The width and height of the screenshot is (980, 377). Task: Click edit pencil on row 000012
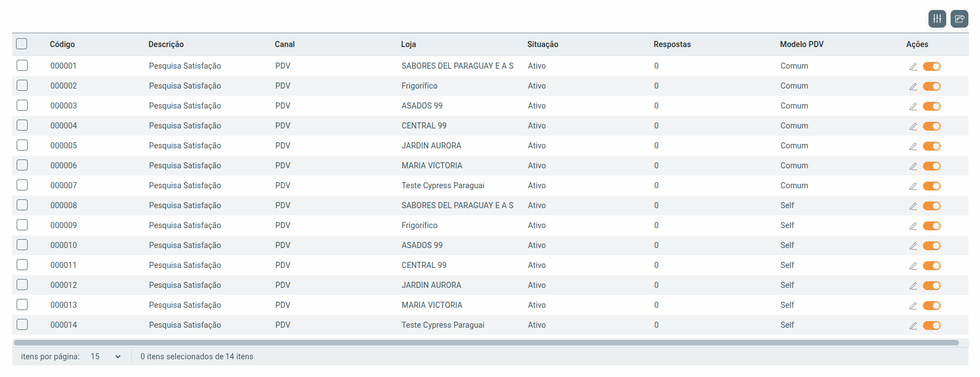coord(913,286)
